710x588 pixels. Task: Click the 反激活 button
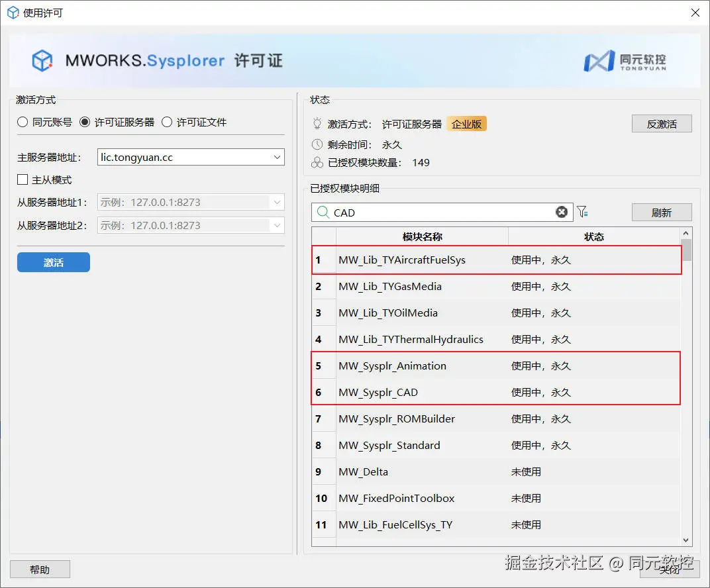[661, 123]
